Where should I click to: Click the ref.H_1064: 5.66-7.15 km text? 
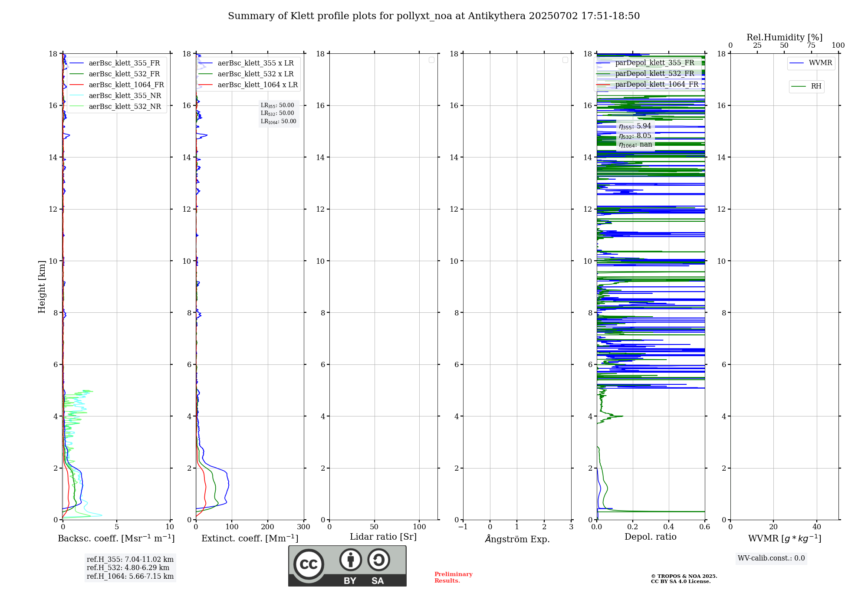tap(130, 577)
